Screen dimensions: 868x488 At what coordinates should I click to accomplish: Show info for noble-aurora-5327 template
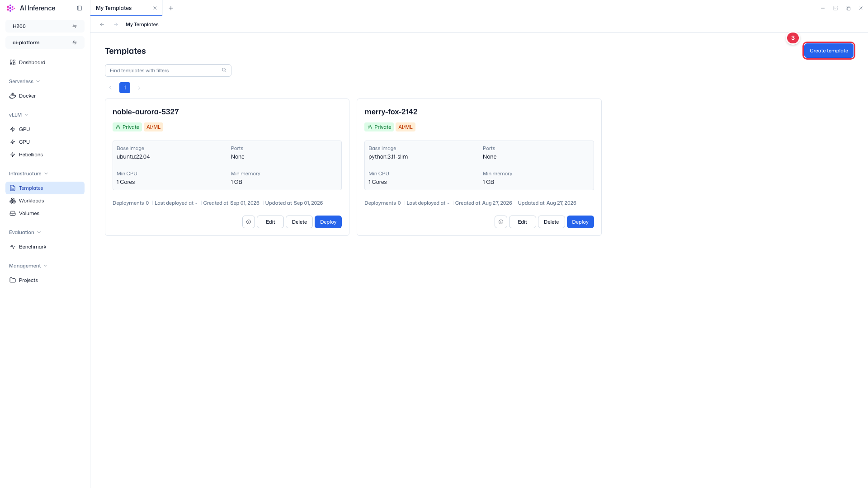tap(249, 222)
